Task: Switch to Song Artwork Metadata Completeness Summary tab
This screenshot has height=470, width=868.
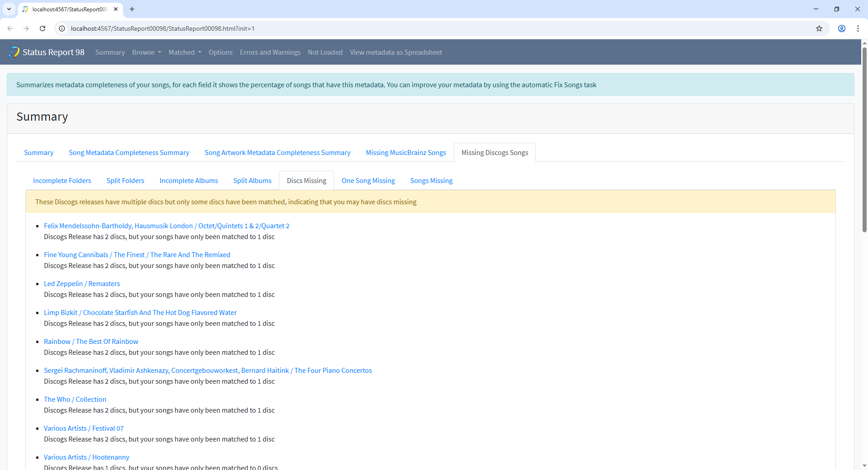Action: [278, 153]
